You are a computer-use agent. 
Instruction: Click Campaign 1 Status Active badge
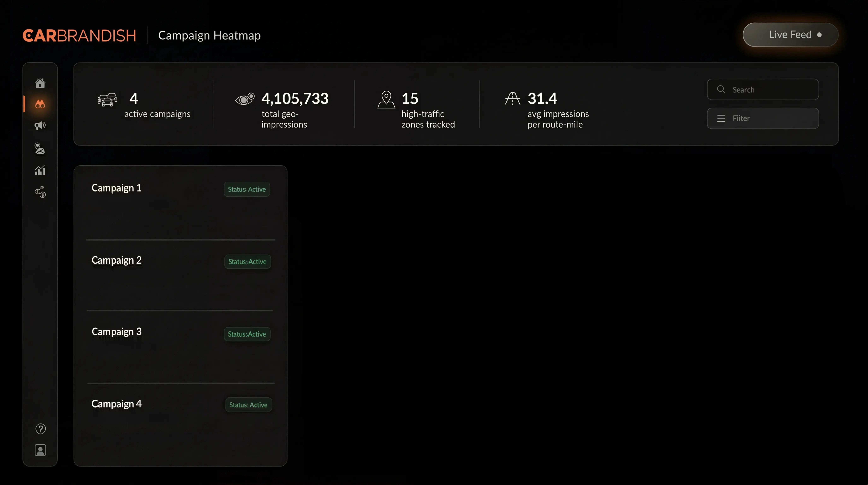point(247,189)
